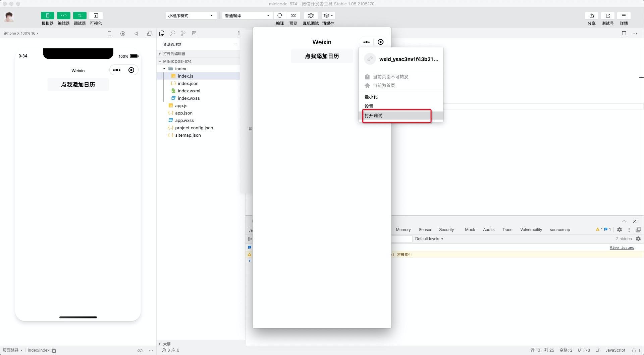Toggle the 模拟器 simulator panel button
This screenshot has width=644, height=355.
click(x=47, y=15)
